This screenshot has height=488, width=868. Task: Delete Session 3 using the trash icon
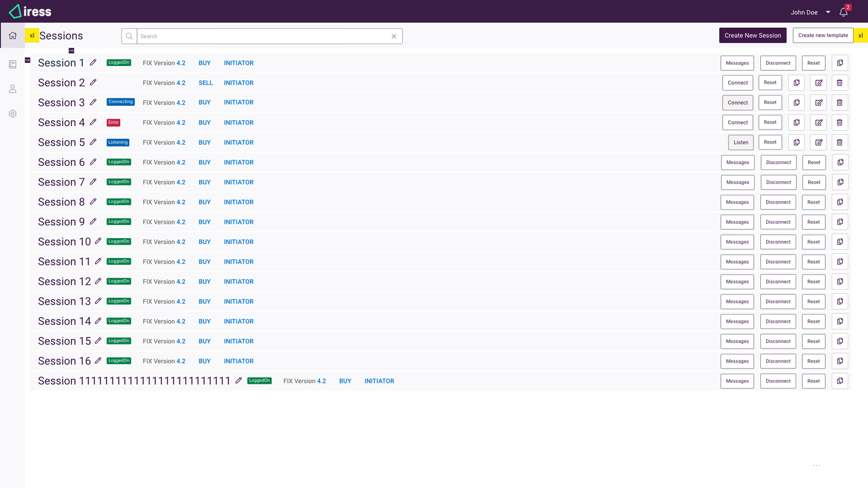[840, 102]
